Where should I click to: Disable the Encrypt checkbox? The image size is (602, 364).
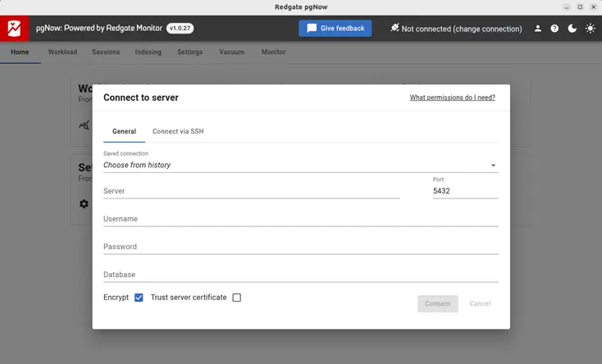coord(139,298)
